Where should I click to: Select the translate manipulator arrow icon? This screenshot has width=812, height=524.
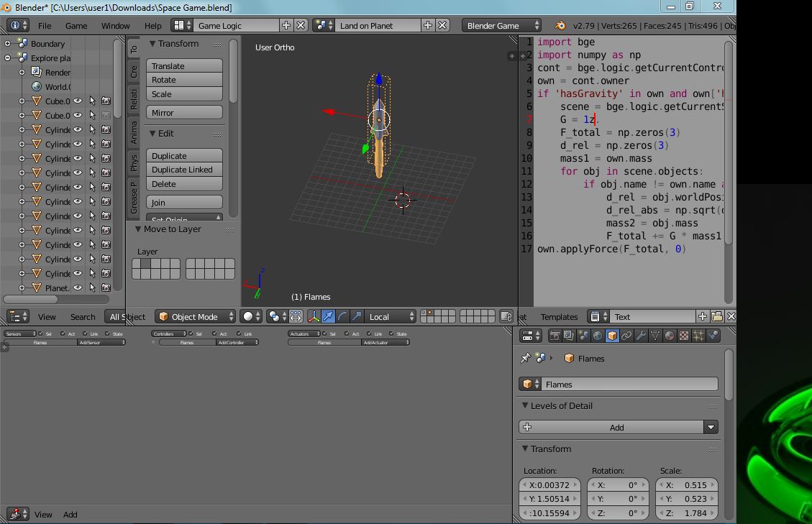click(x=328, y=316)
